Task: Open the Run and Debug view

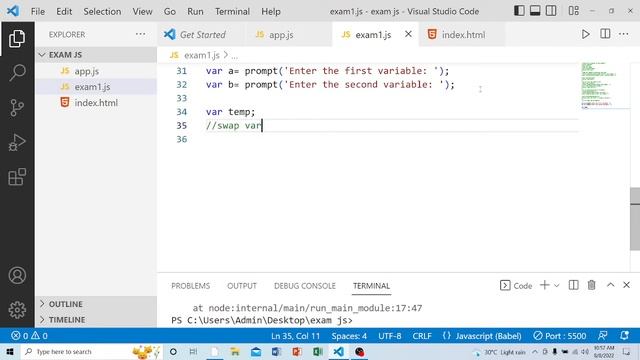Action: (17, 142)
